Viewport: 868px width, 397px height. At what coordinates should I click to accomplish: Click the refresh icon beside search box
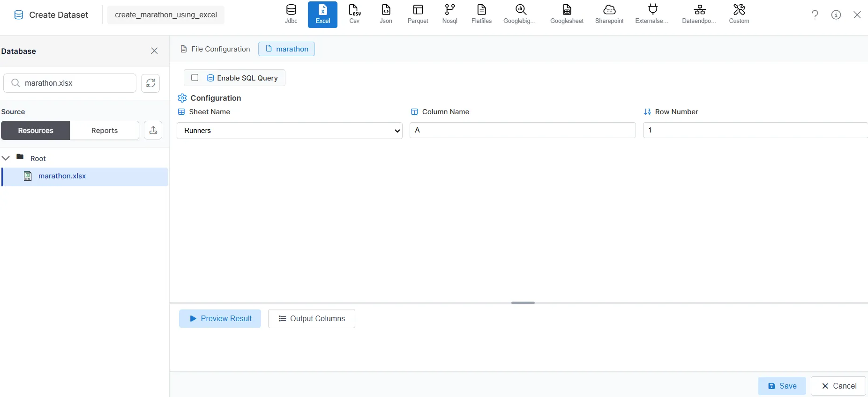(150, 83)
